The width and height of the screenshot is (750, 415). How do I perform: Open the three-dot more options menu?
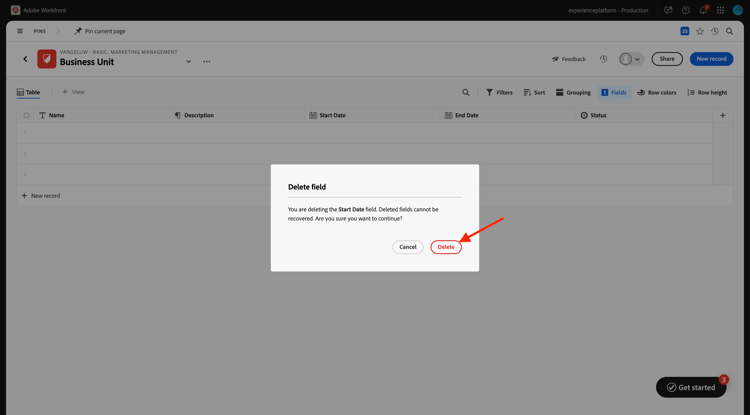[x=207, y=62]
